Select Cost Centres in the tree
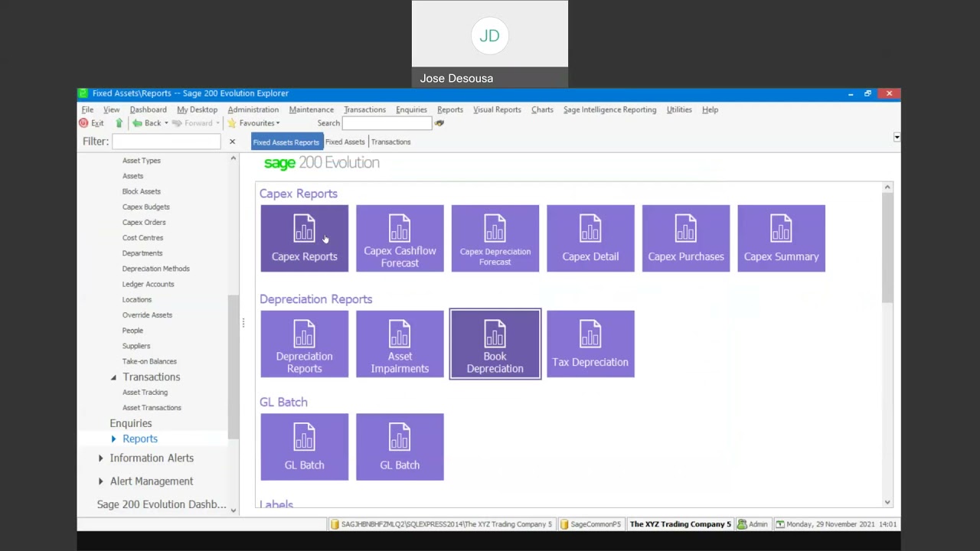The height and width of the screenshot is (551, 980). pyautogui.click(x=142, y=238)
